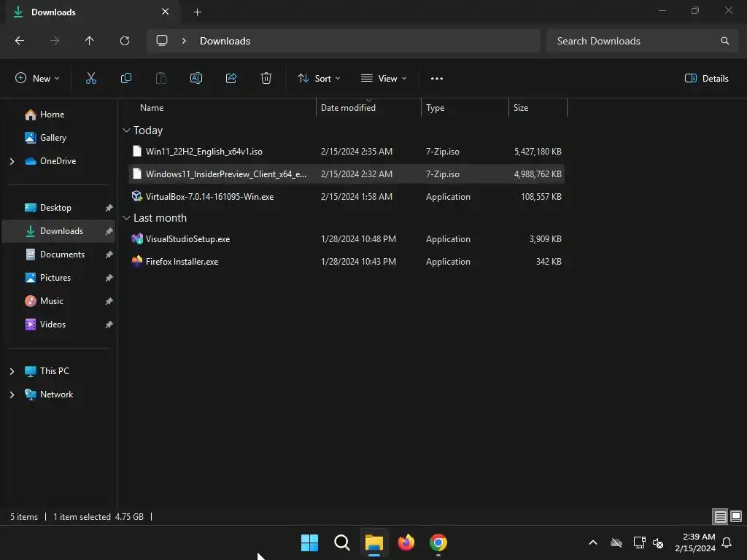This screenshot has height=560, width=747.
Task: Sort by Date modified column header
Action: (368, 108)
